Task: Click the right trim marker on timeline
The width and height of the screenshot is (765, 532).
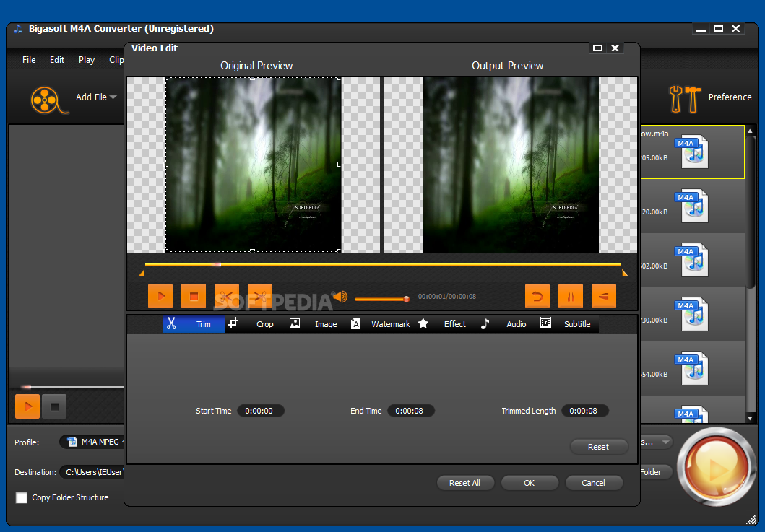Action: tap(625, 273)
